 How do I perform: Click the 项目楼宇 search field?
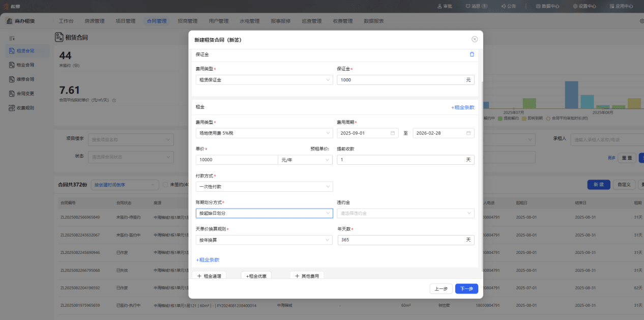coord(131,139)
